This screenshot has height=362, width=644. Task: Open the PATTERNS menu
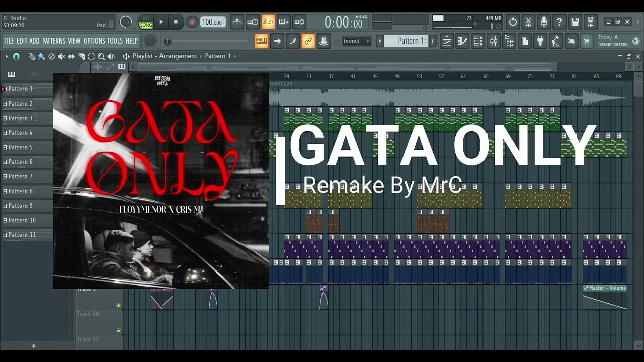[x=54, y=41]
